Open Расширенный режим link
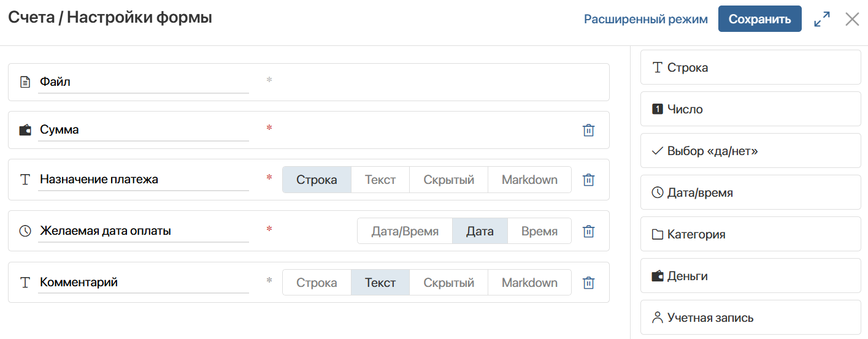The height and width of the screenshot is (339, 868). tap(646, 19)
